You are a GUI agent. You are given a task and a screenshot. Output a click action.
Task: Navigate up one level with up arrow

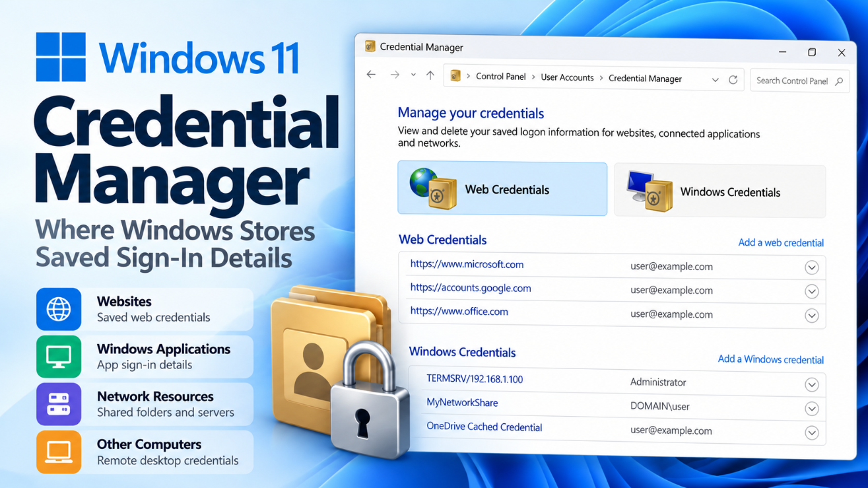tap(430, 75)
